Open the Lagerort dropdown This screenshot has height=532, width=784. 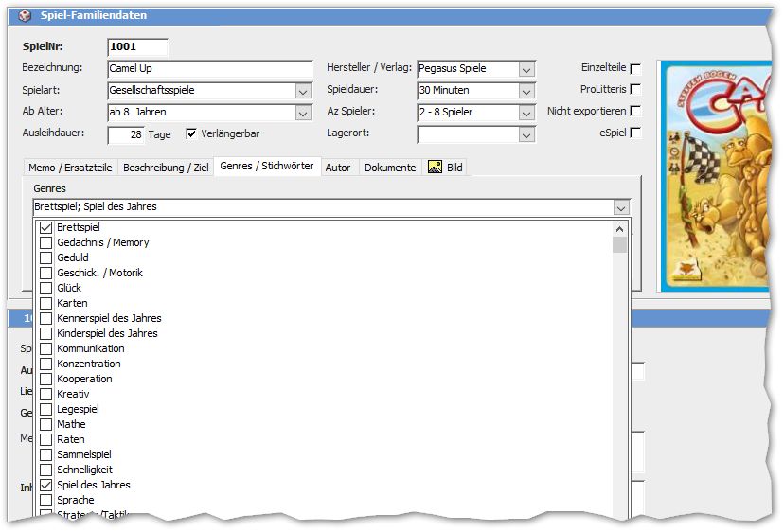[x=526, y=135]
